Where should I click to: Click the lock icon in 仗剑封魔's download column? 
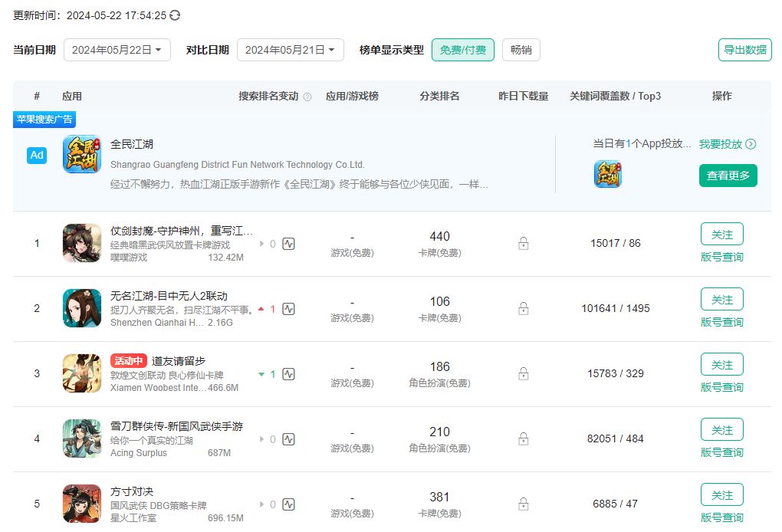pos(523,242)
